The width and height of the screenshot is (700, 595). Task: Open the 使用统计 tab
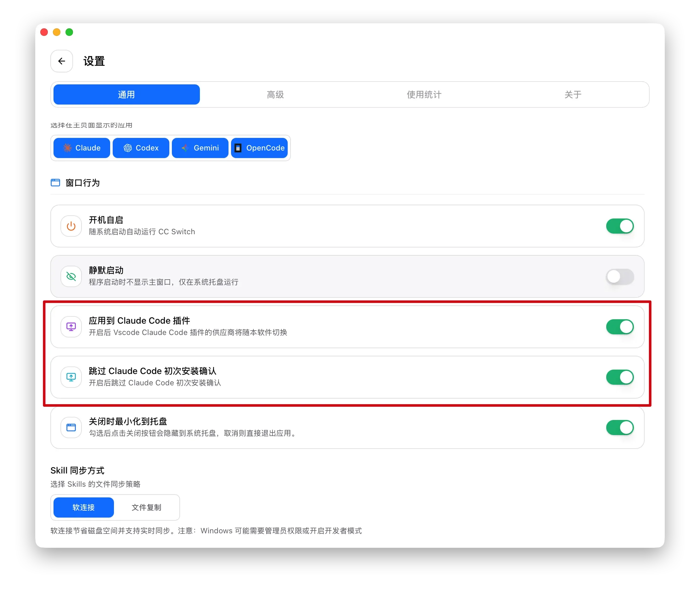(x=424, y=94)
